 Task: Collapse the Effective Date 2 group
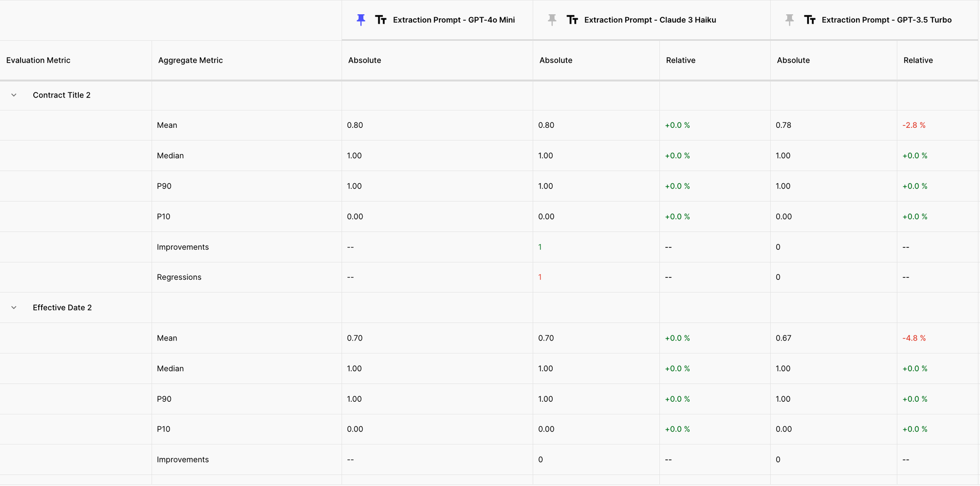pyautogui.click(x=14, y=308)
